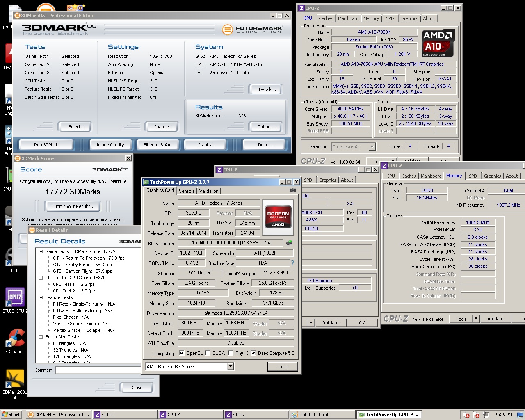525x420 pixels.
Task: Collapse the Game Tests tree node
Action: (x=41, y=251)
